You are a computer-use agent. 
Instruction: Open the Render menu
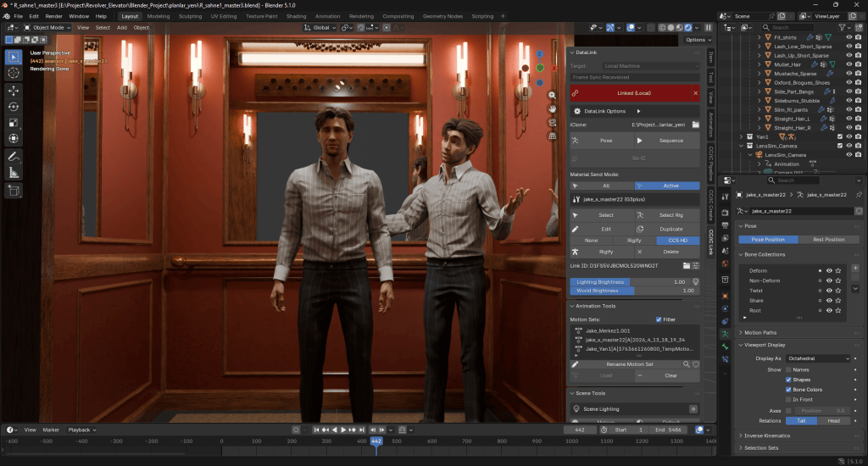53,16
